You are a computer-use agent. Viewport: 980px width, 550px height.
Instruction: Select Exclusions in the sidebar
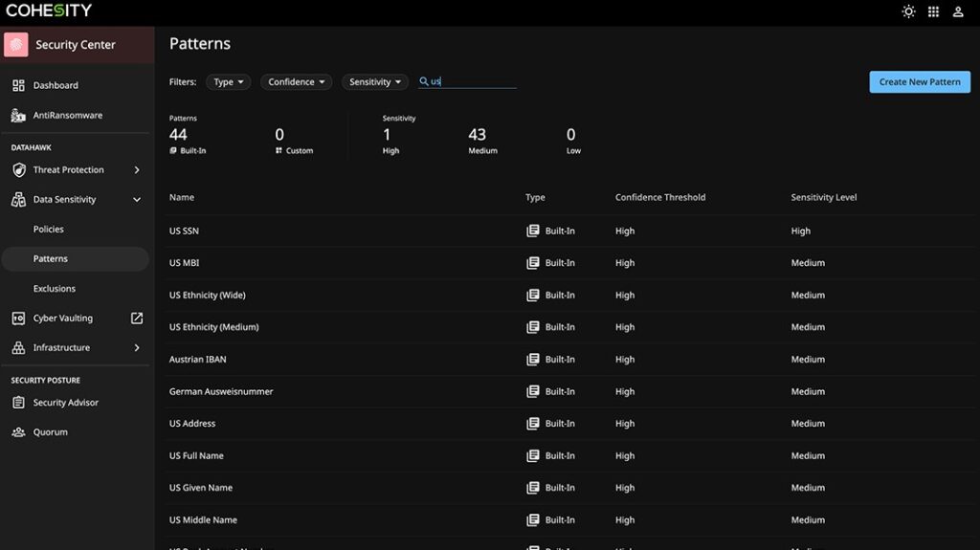pos(55,288)
